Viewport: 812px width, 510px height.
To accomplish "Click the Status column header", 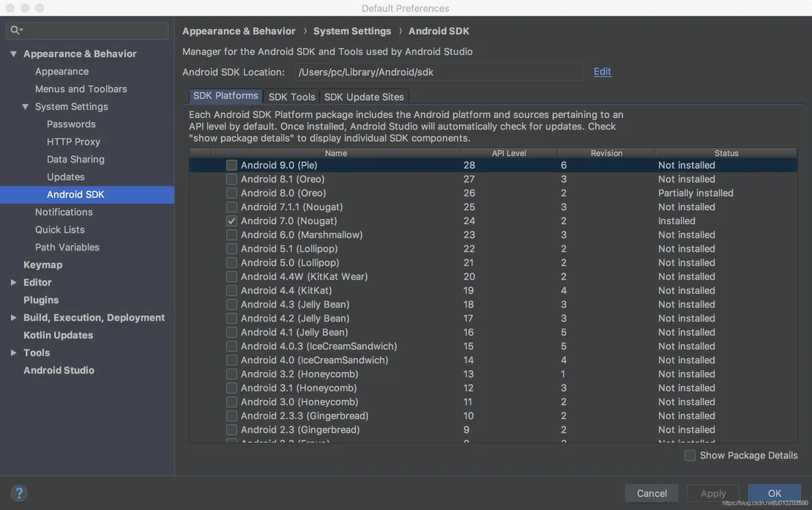I will (726, 153).
